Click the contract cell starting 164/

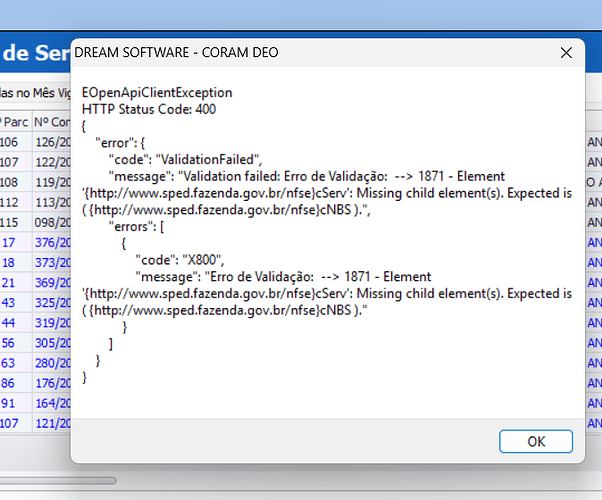point(51,403)
